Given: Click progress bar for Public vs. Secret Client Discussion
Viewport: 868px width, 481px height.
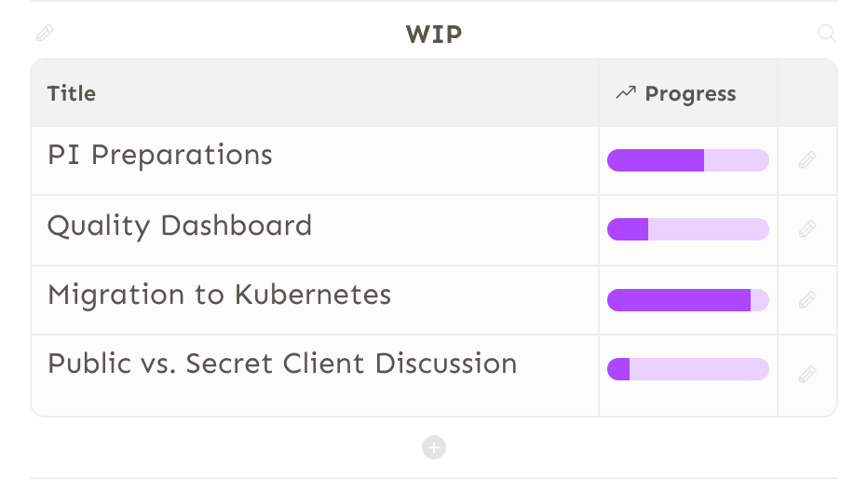Looking at the screenshot, I should click(x=688, y=369).
